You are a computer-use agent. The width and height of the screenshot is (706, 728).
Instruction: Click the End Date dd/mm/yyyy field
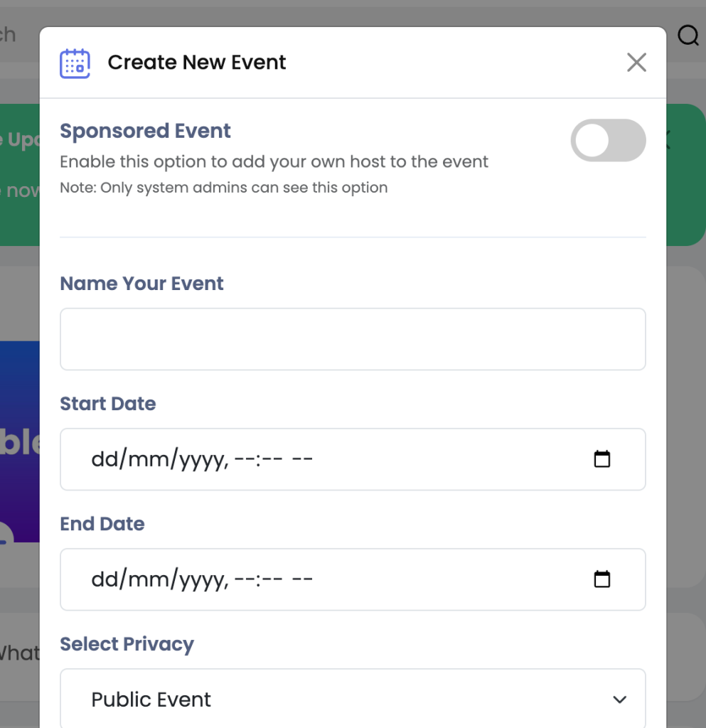pyautogui.click(x=353, y=579)
